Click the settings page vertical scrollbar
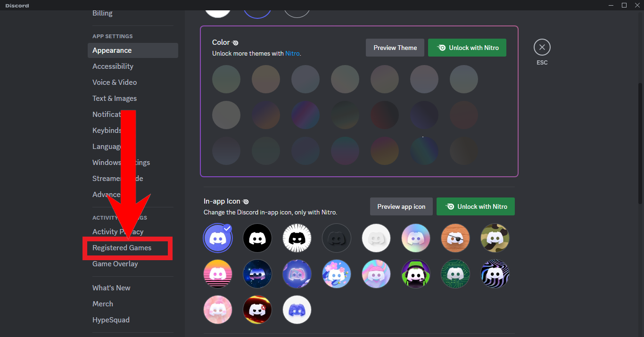This screenshot has height=337, width=644. (640, 144)
